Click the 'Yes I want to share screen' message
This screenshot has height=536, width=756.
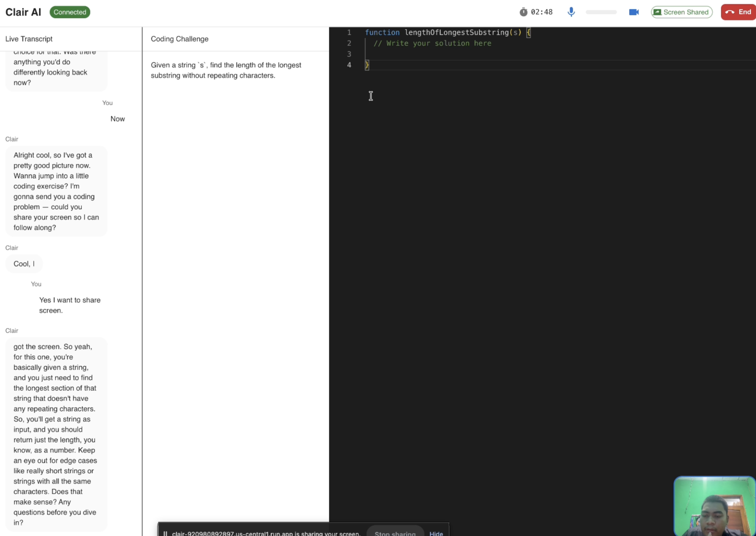click(x=70, y=305)
